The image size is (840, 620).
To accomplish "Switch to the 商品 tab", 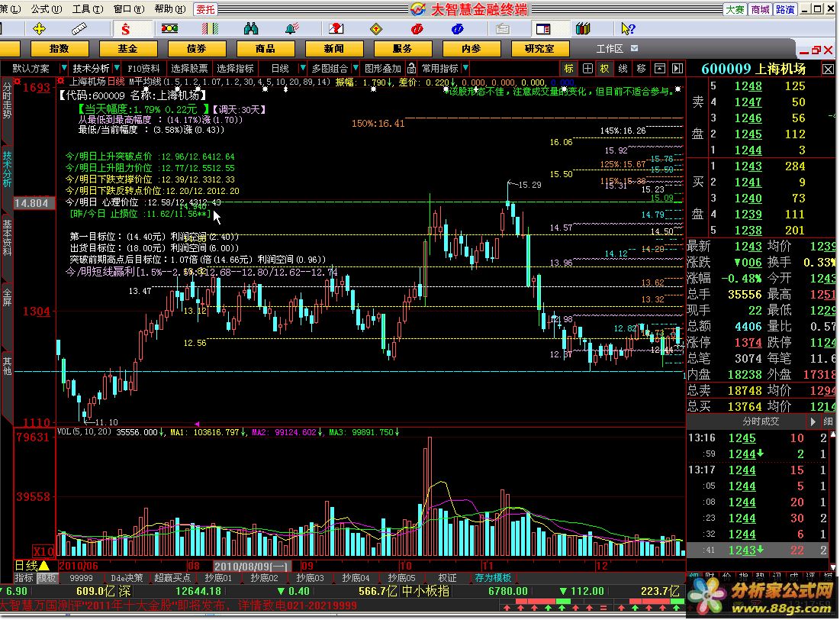I will pos(265,49).
